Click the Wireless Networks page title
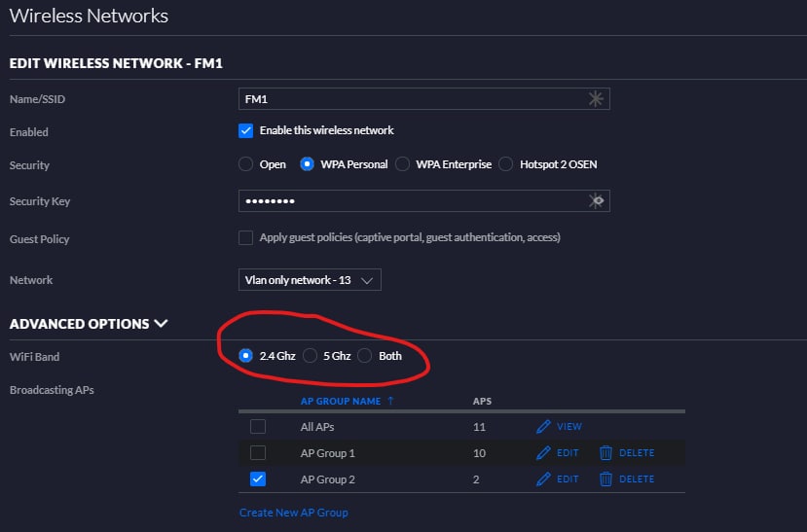This screenshot has width=807, height=532. (x=89, y=16)
